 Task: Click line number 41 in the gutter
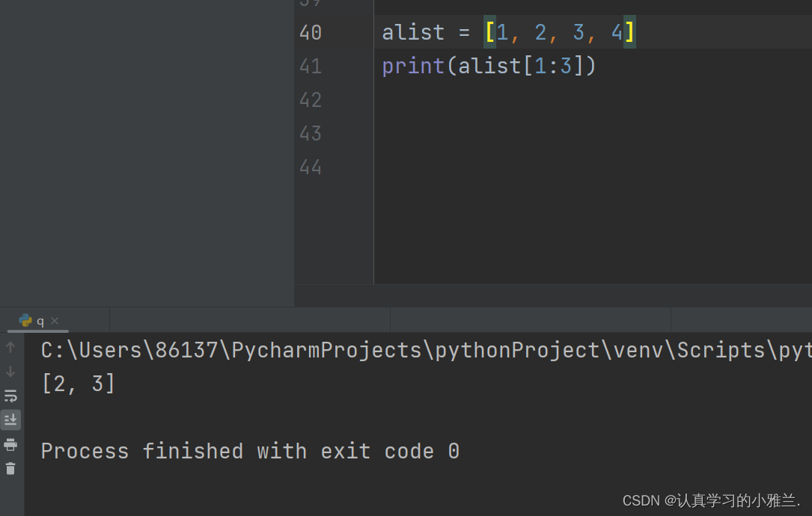pos(310,67)
